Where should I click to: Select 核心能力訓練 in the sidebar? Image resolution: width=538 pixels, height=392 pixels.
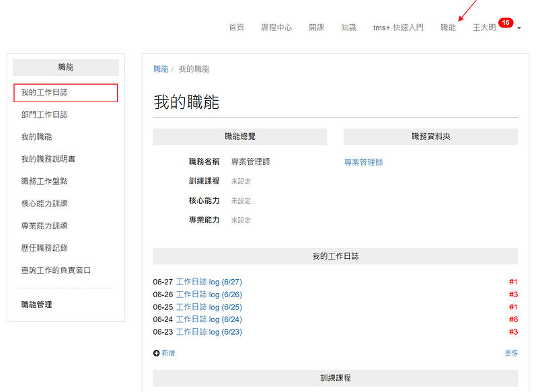click(44, 203)
